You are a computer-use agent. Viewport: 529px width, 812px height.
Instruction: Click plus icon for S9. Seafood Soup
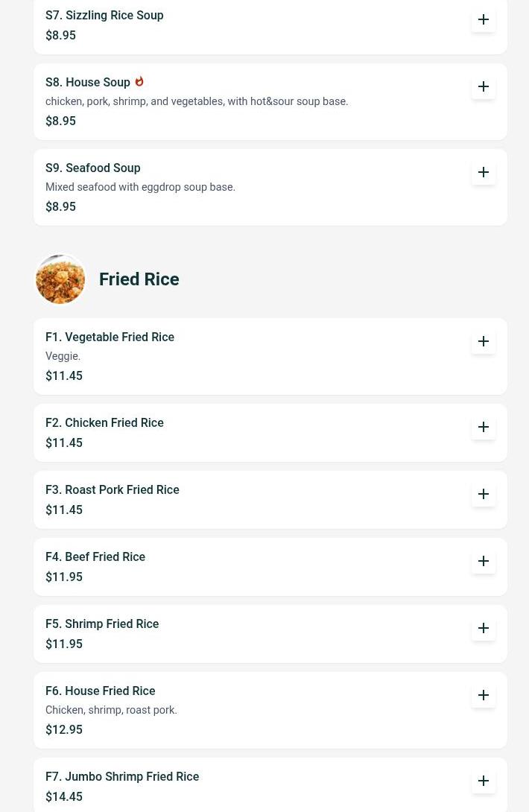click(x=484, y=172)
